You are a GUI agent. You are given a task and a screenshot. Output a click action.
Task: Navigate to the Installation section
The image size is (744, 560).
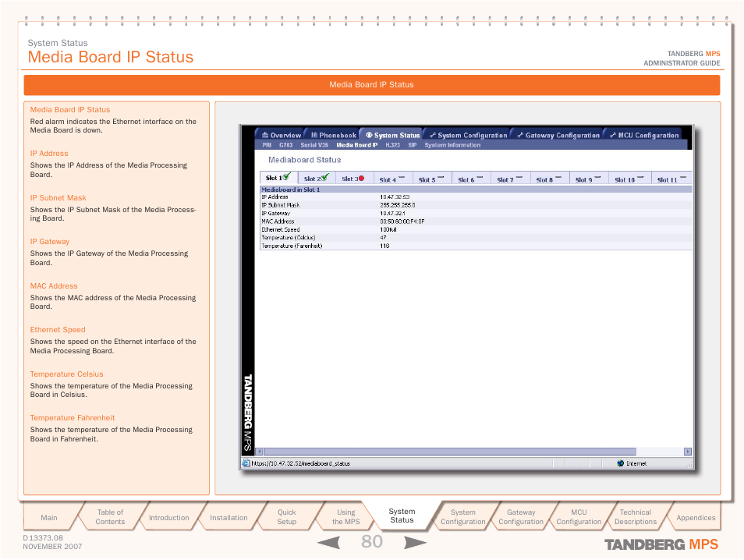pyautogui.click(x=229, y=518)
